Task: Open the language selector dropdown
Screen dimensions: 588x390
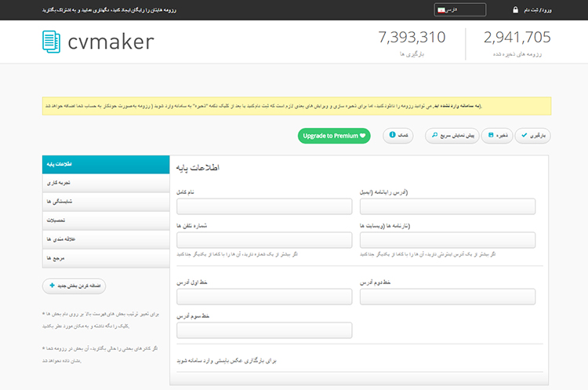Action: click(459, 9)
